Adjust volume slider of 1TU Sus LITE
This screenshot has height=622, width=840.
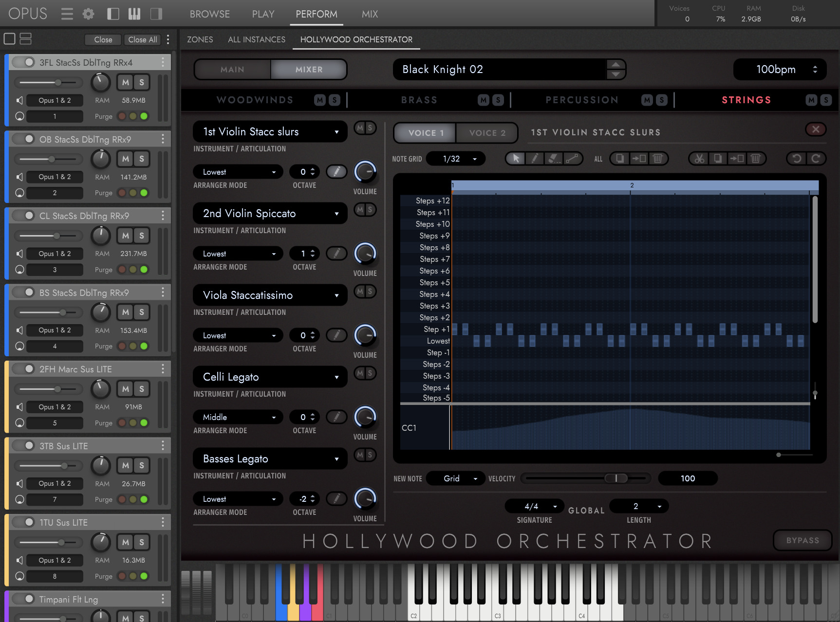point(61,542)
